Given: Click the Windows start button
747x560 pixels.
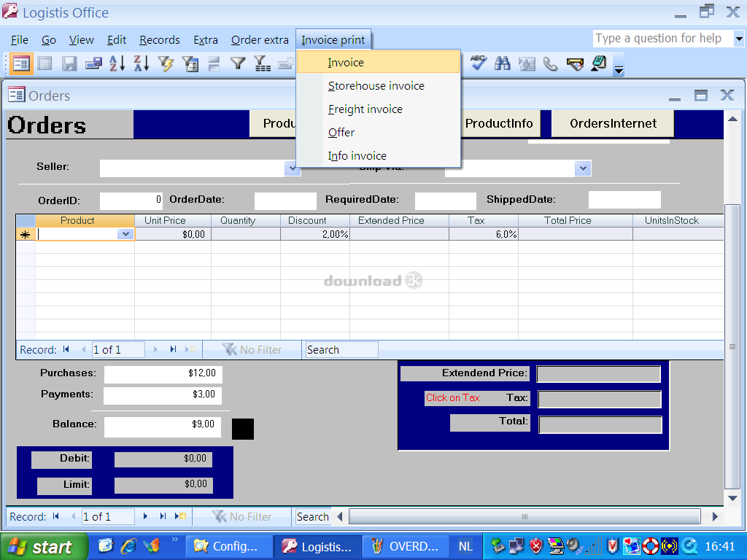Looking at the screenshot, I should point(44,546).
